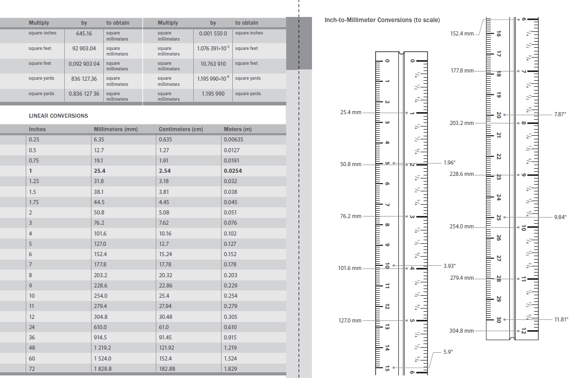Select the "44.5" millimeters cell
Viewport: 588px width, 378px height.
point(99,202)
